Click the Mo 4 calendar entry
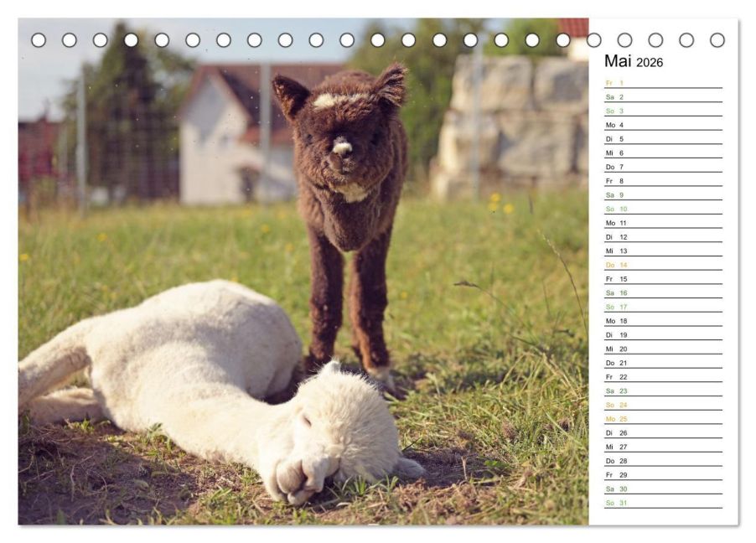The image size is (756, 543). coord(662,125)
